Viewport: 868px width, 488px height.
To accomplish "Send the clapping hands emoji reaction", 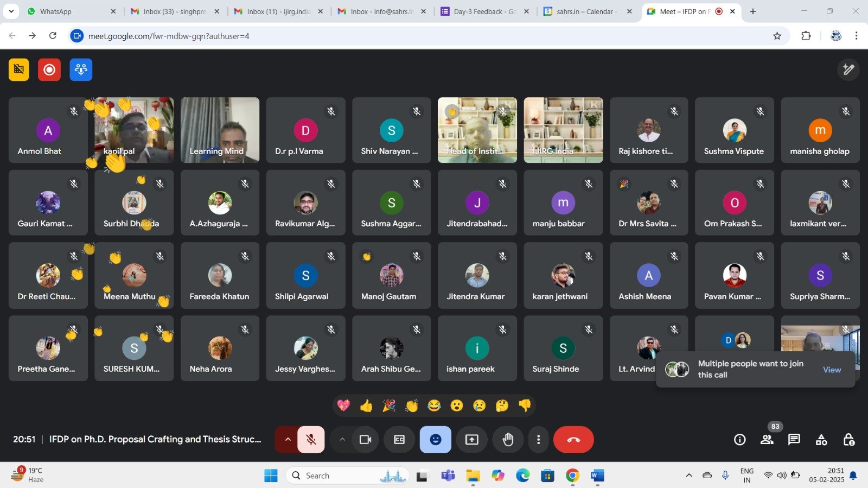I will point(412,405).
